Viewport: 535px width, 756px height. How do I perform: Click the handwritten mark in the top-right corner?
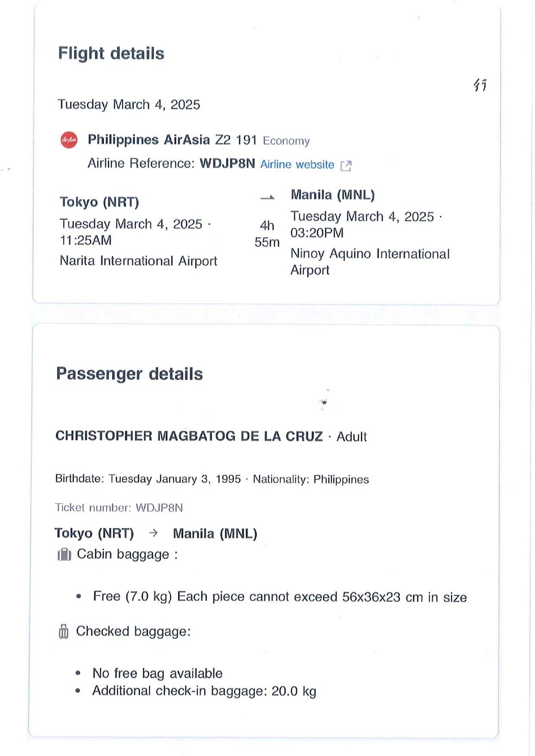[x=480, y=84]
